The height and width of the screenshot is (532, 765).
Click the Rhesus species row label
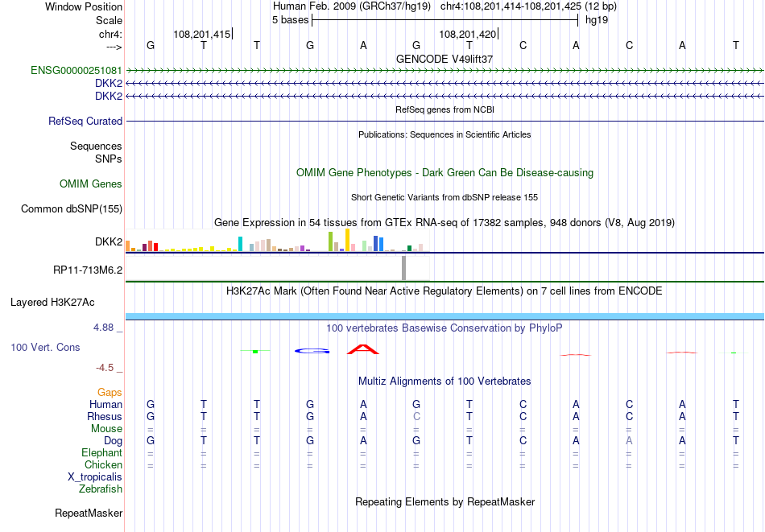coord(105,416)
